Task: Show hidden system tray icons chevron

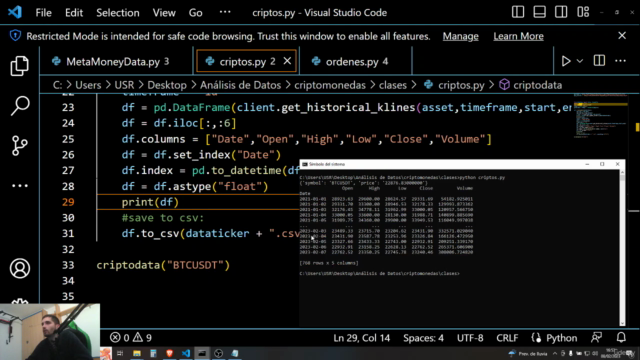Action: tap(555, 353)
